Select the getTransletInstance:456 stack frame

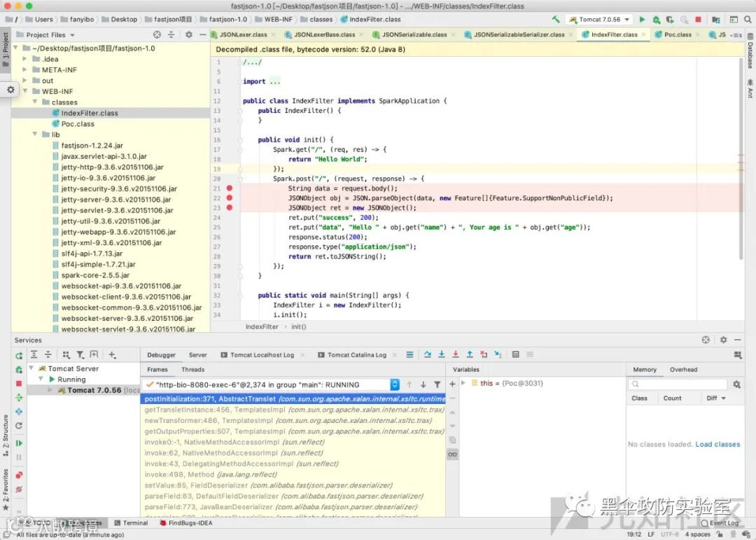294,410
